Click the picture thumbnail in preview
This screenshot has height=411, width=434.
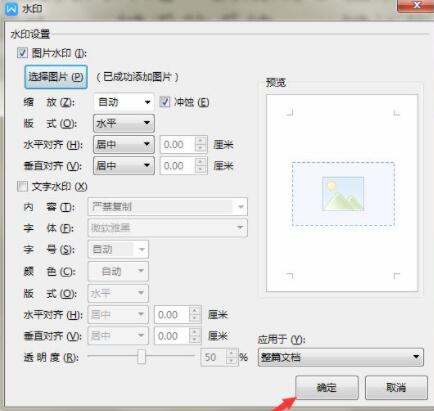343,194
